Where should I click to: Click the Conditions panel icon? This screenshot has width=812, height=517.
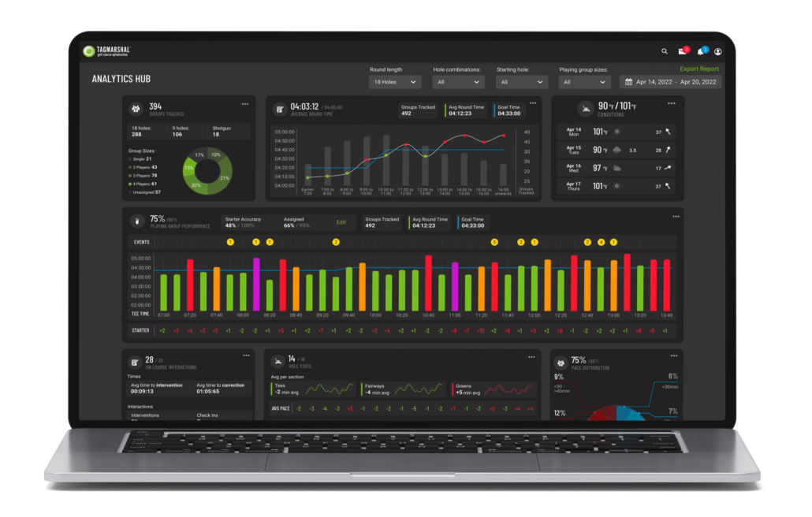[x=585, y=109]
